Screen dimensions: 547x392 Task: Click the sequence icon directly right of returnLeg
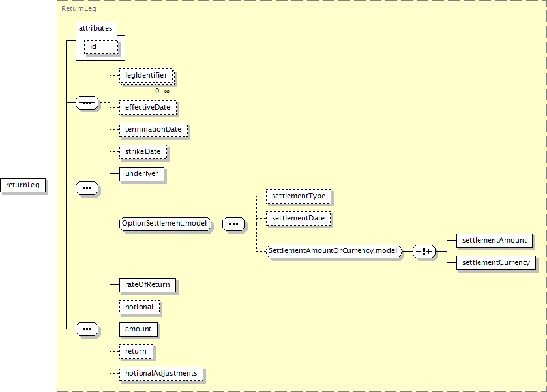coord(87,188)
